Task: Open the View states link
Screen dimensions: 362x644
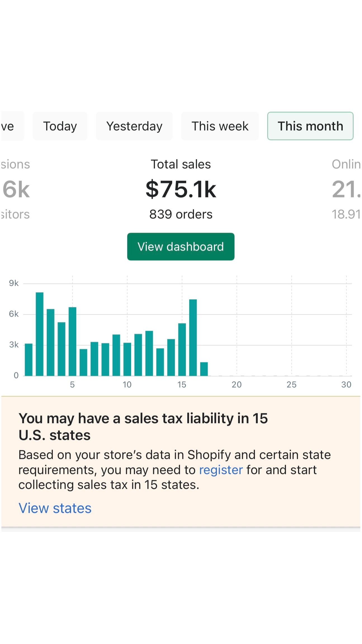Action: [x=55, y=508]
